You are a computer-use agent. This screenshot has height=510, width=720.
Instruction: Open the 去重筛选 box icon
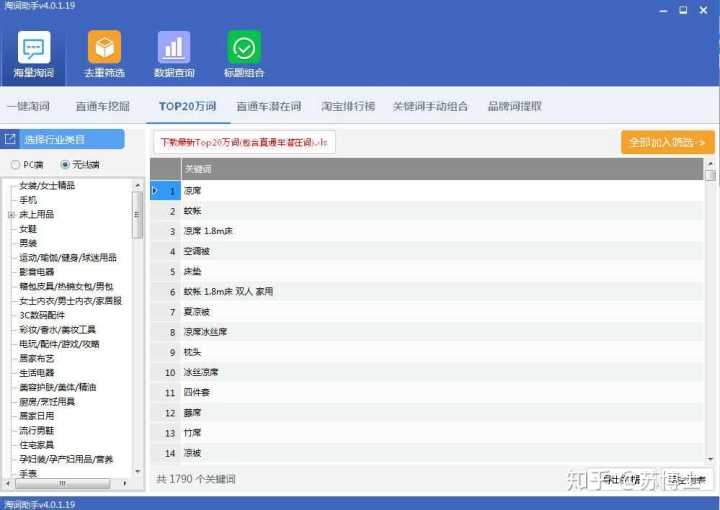(x=104, y=48)
